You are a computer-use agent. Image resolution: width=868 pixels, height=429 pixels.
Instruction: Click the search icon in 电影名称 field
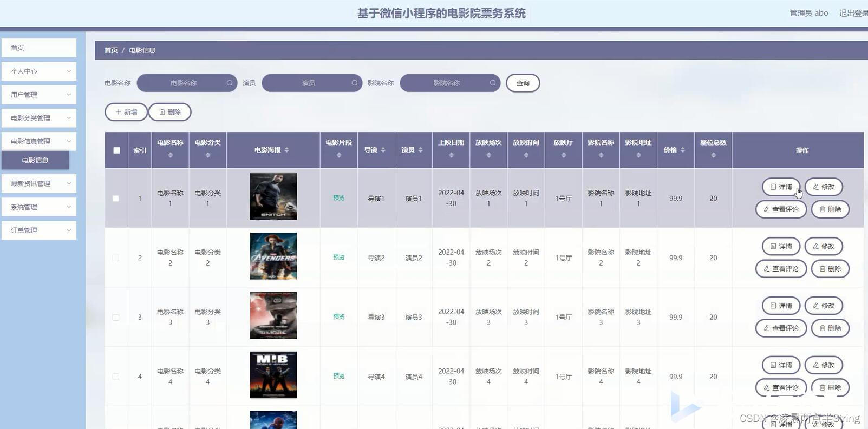point(230,83)
